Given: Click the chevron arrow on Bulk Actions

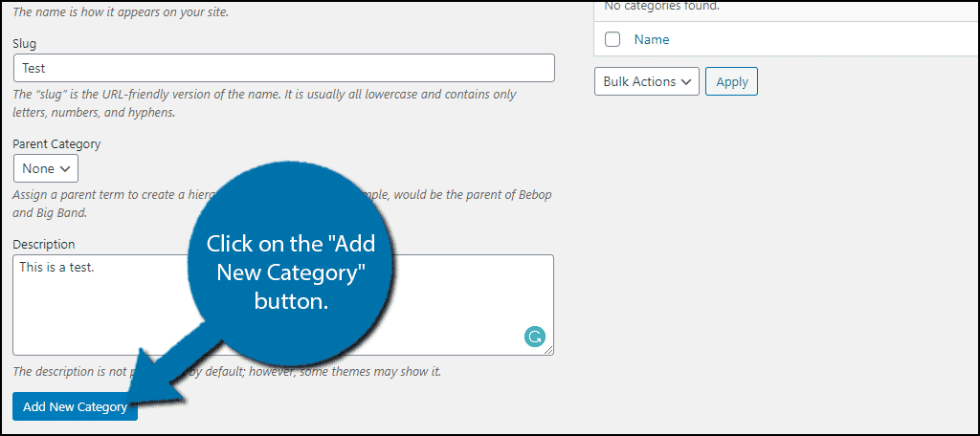Looking at the screenshot, I should tap(686, 82).
